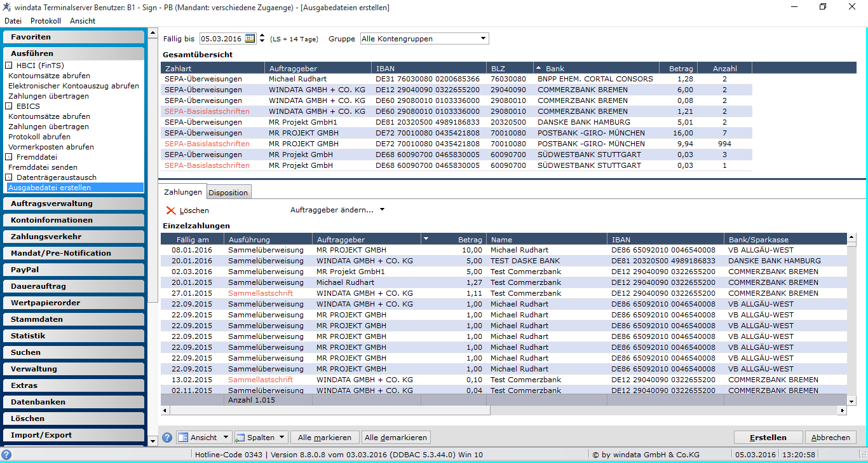Collapse the EBICS tree node
The height and width of the screenshot is (463, 868).
click(9, 106)
